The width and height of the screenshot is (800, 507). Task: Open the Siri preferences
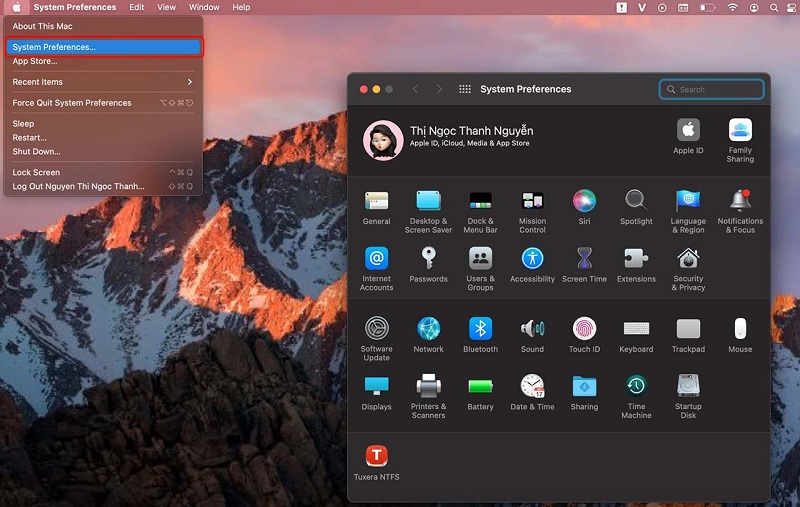pyautogui.click(x=584, y=207)
